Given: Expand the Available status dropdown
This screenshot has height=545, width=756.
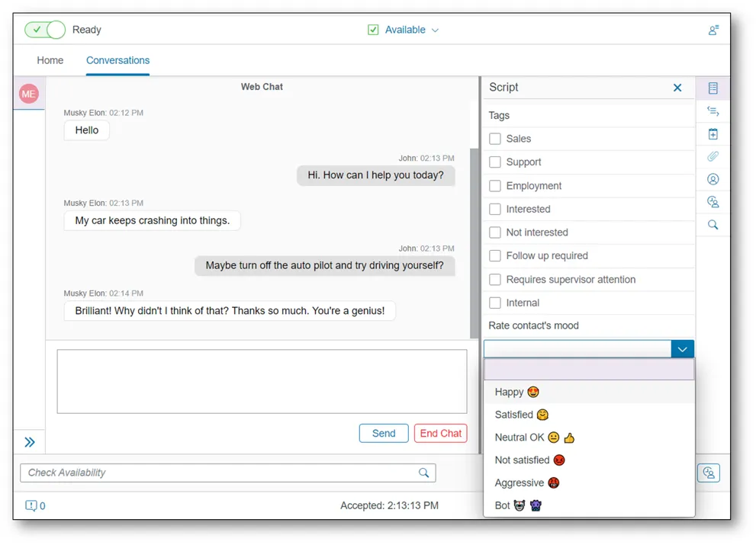Looking at the screenshot, I should (x=404, y=30).
